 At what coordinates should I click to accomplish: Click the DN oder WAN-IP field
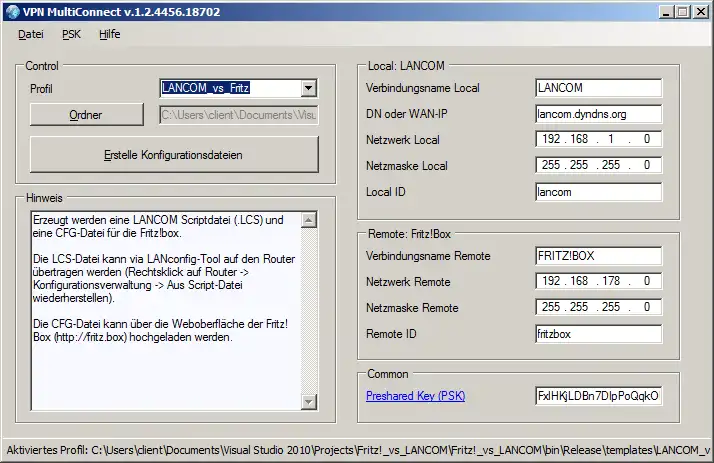(x=598, y=114)
